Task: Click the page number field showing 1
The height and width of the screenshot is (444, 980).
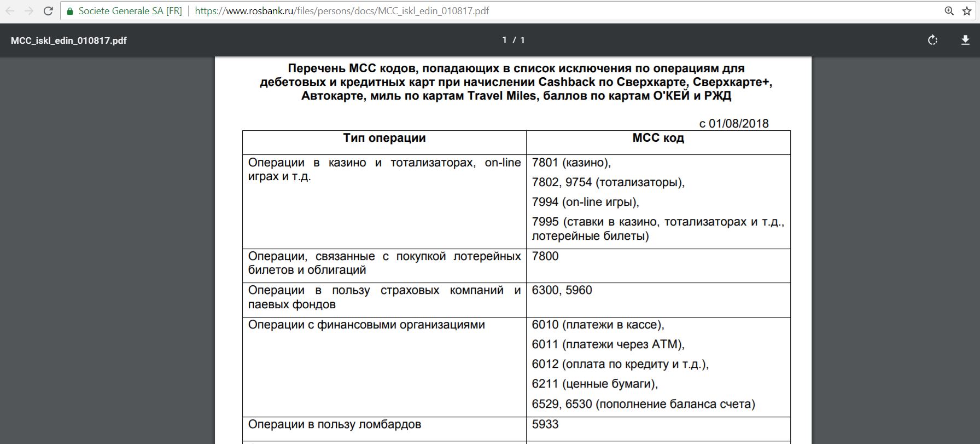Action: coord(504,40)
